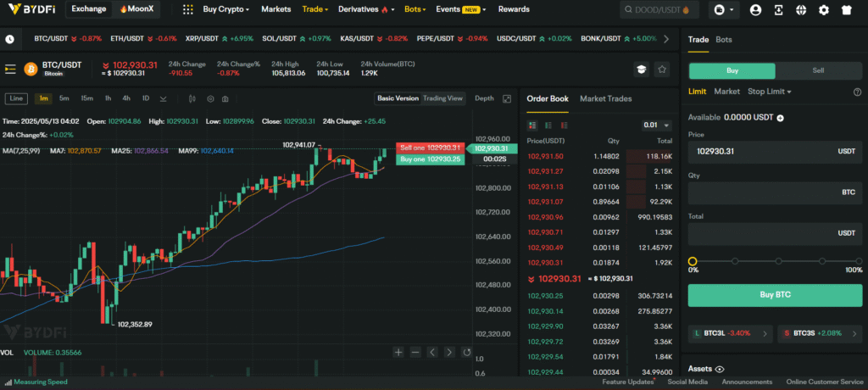Take a chart snapshot camera icon
Image resolution: width=868 pixels, height=390 pixels.
click(x=225, y=99)
